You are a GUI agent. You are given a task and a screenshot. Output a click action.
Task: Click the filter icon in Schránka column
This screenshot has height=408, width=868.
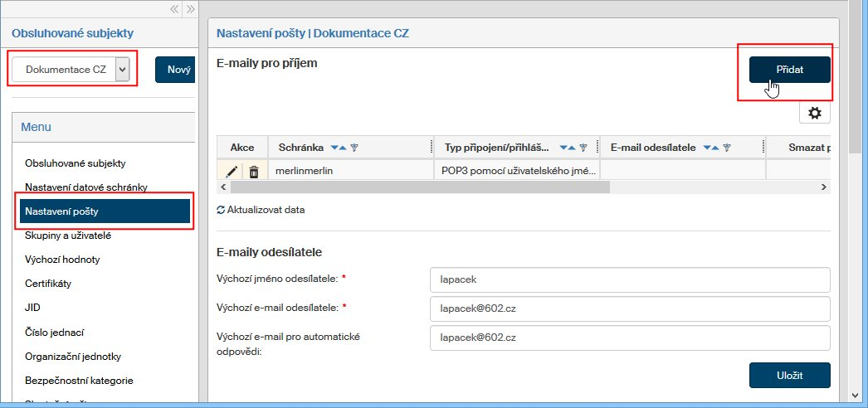354,148
